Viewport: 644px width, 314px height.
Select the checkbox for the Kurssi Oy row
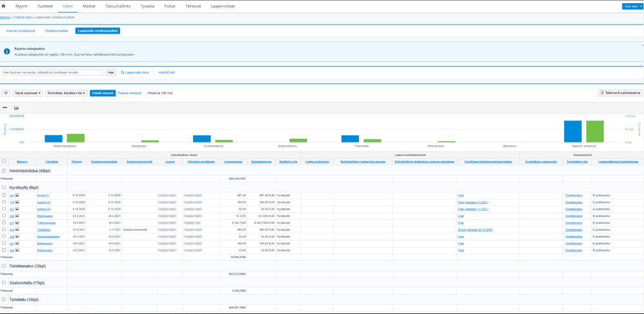[x=4, y=195]
